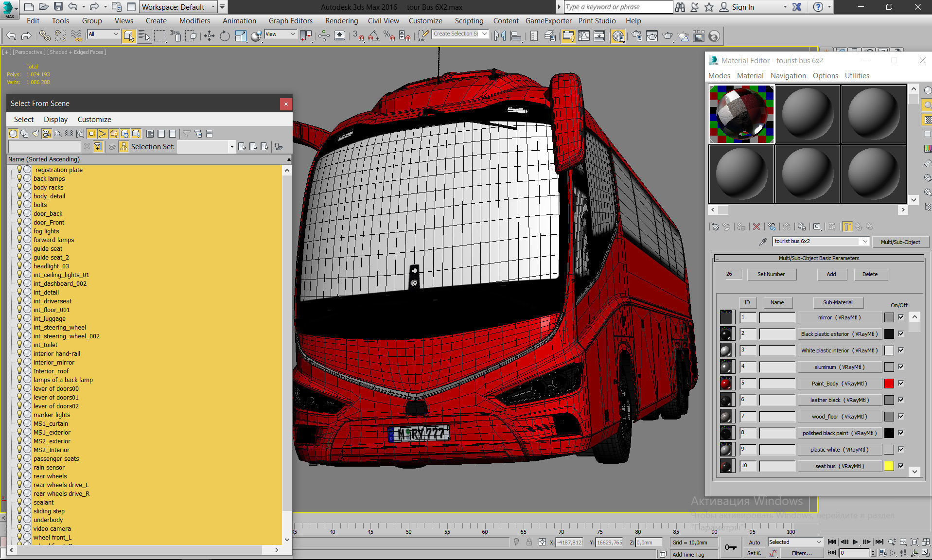
Task: Go to animation end frame
Action: click(879, 542)
